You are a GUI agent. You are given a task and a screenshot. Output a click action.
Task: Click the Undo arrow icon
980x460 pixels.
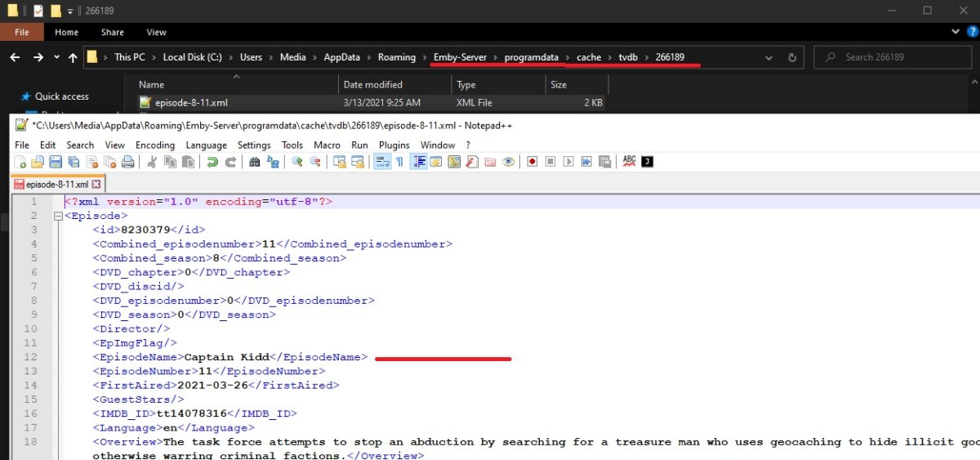click(212, 162)
